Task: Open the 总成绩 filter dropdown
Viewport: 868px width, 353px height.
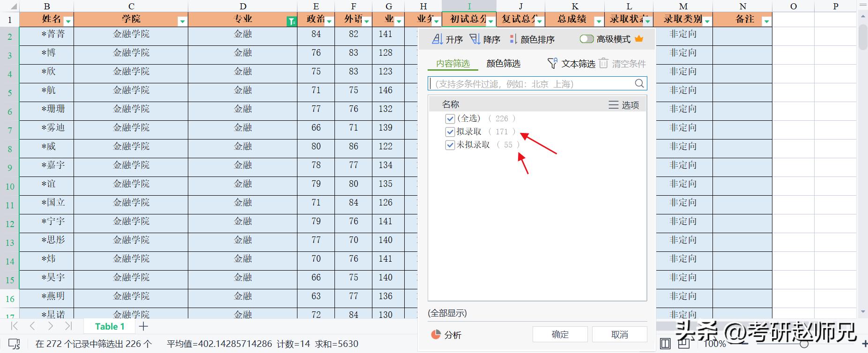Action: (x=598, y=22)
